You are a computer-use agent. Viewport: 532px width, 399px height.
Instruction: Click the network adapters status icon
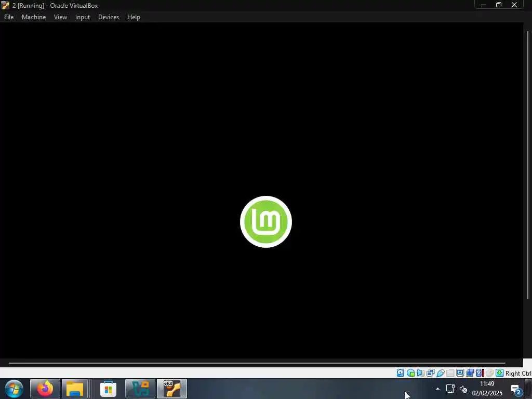pos(430,373)
